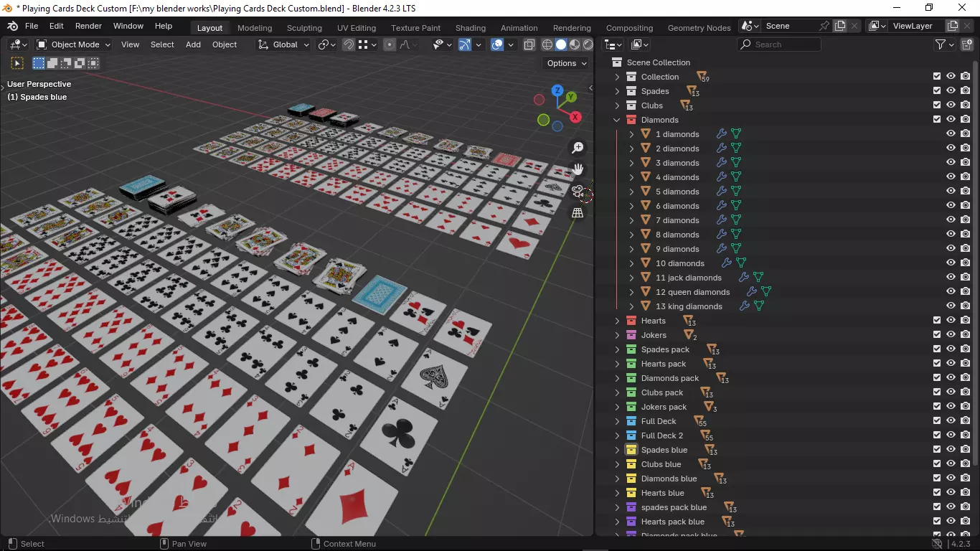
Task: Switch to the Sculpting workspace tab
Action: pos(304,28)
